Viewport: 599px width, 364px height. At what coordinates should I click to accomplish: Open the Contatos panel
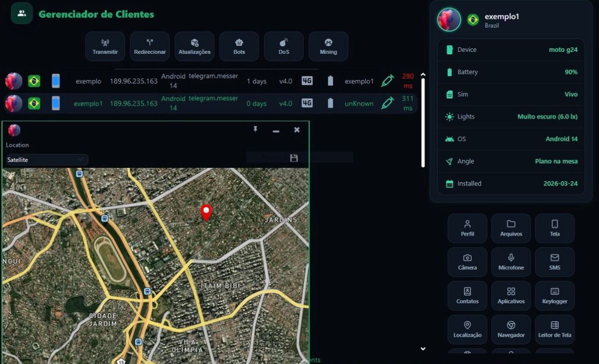pyautogui.click(x=467, y=296)
